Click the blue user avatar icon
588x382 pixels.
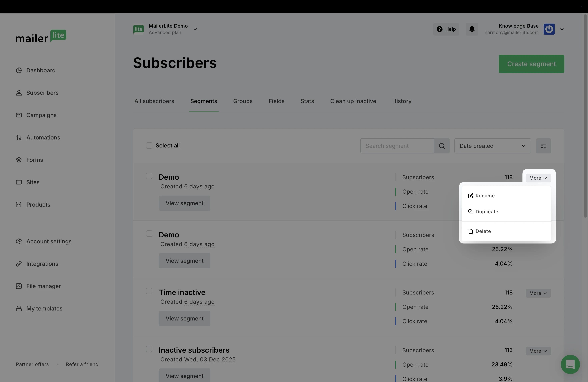(549, 29)
